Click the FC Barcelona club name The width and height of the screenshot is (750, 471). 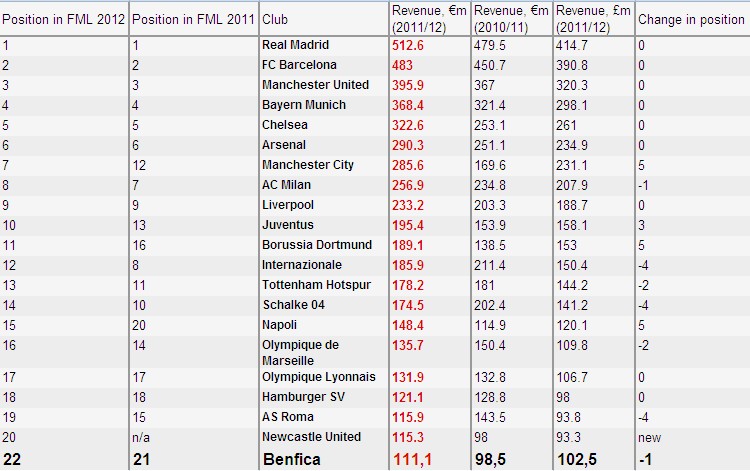coord(299,65)
